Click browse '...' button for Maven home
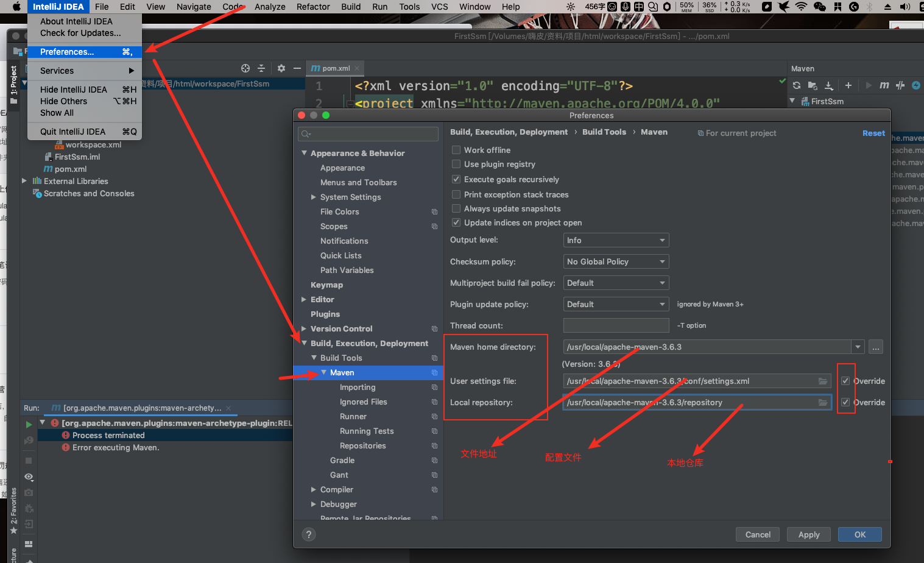 876,347
